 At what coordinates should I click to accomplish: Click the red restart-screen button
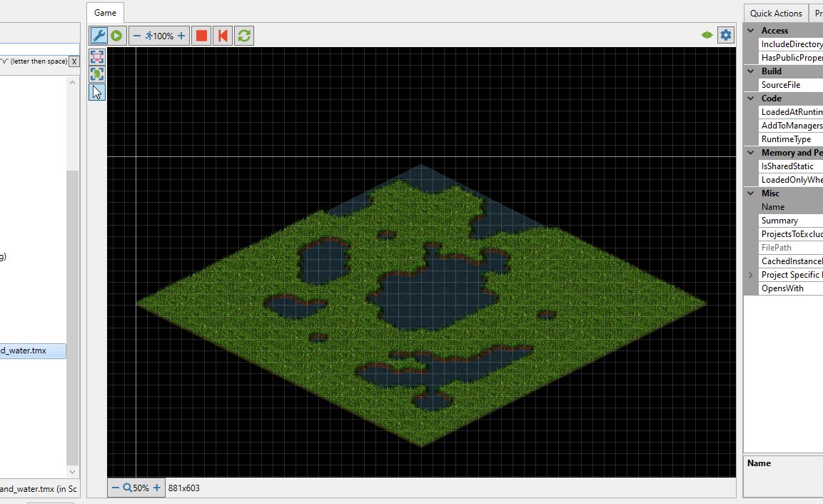tap(223, 36)
